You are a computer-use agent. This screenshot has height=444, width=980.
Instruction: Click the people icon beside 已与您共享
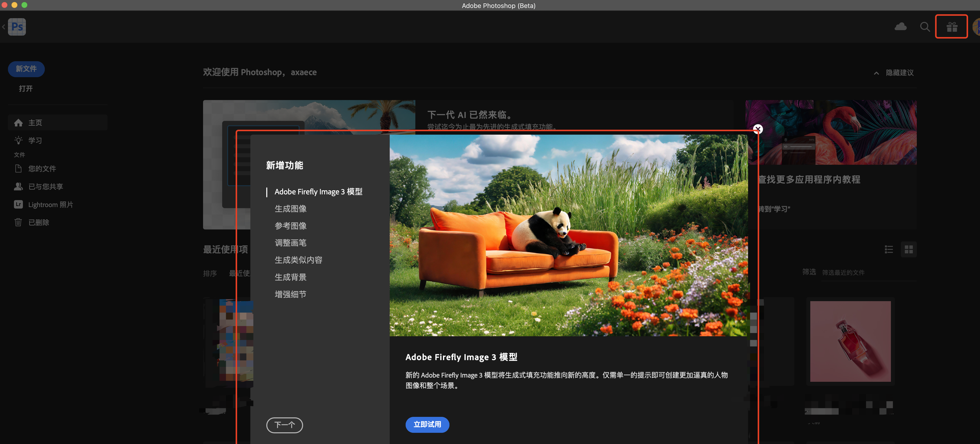18,186
